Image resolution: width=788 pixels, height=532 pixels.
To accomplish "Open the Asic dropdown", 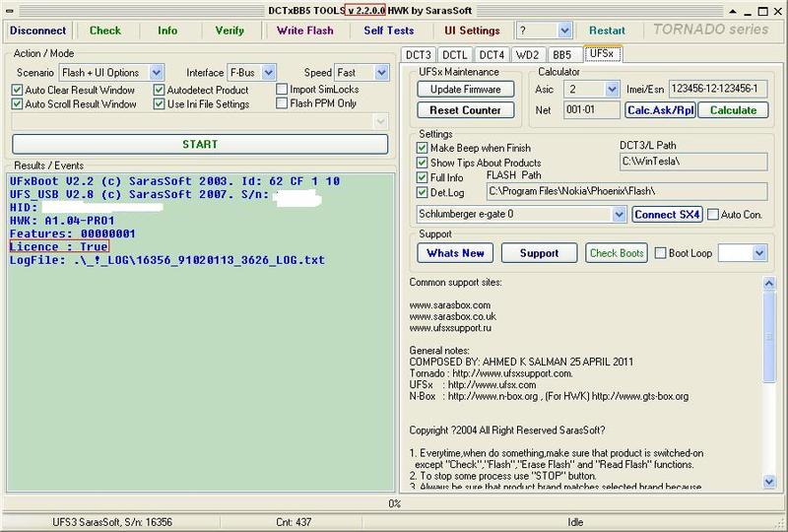I will pos(611,90).
